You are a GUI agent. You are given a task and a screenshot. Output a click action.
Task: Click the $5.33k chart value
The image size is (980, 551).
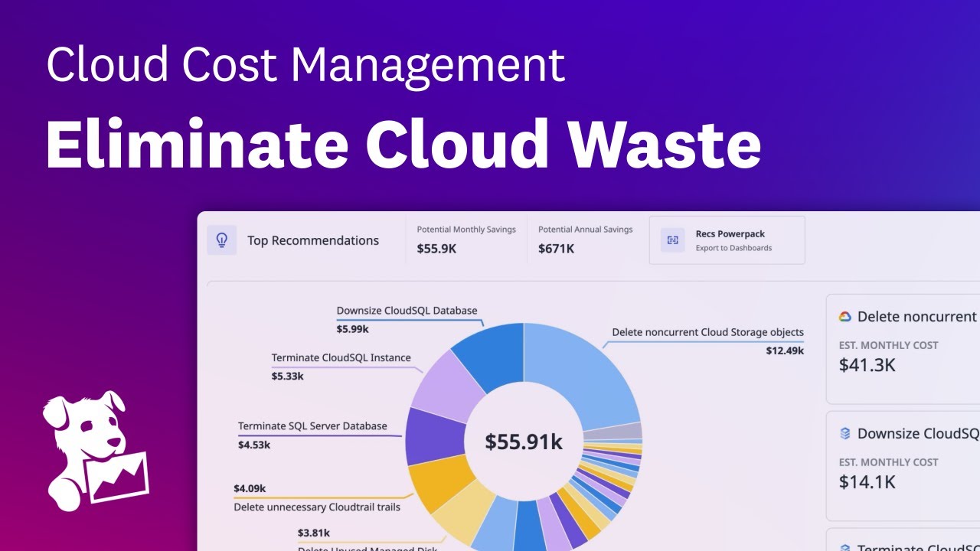tap(287, 376)
